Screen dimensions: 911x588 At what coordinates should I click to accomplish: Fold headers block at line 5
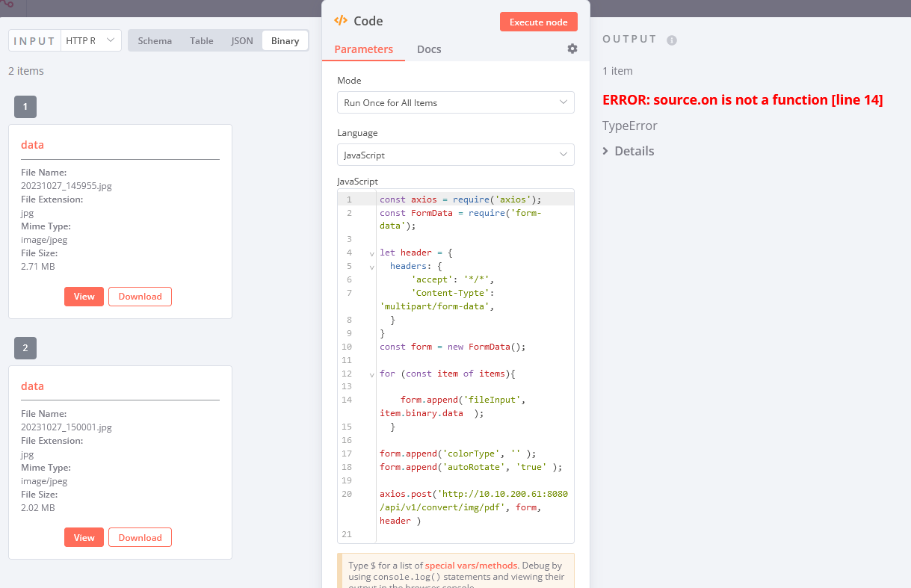pyautogui.click(x=371, y=267)
